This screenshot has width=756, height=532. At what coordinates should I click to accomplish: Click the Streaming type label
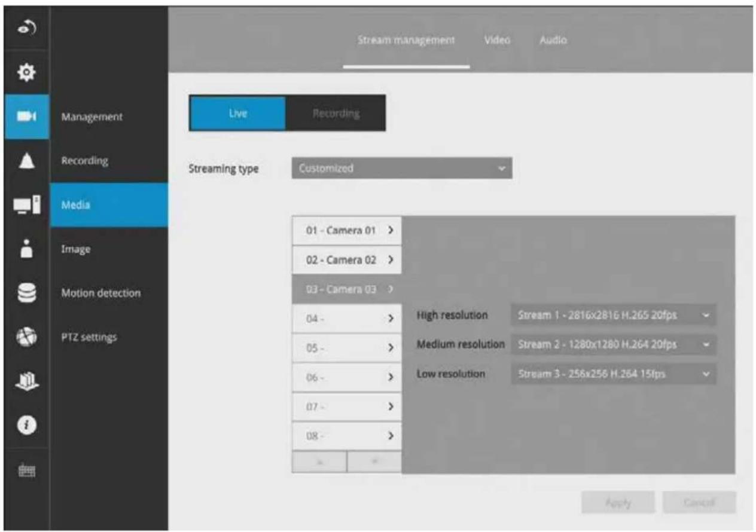coord(224,169)
